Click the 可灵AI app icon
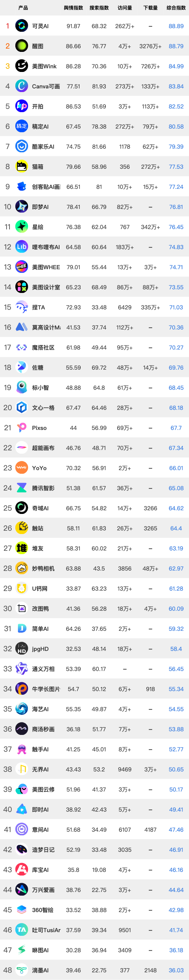This screenshot has width=189, height=980. [x=22, y=26]
